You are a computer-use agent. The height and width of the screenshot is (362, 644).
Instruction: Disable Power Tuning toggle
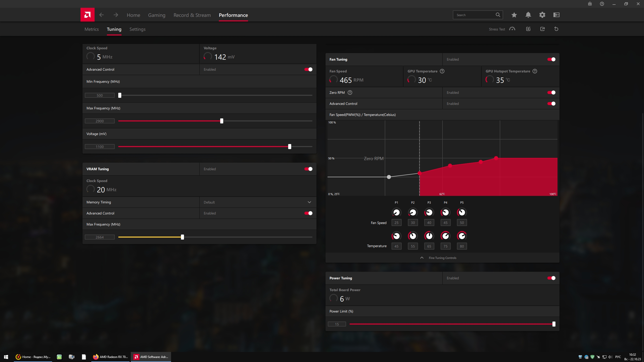(551, 278)
